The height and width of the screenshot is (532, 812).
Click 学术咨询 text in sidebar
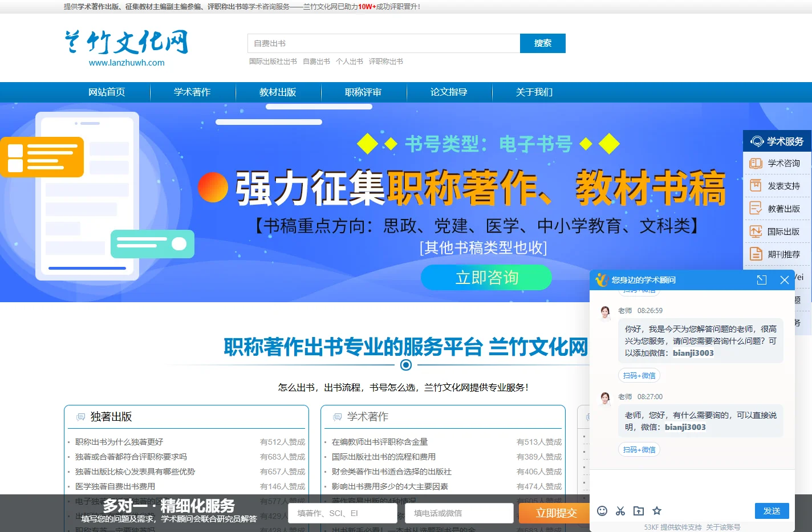pos(784,163)
